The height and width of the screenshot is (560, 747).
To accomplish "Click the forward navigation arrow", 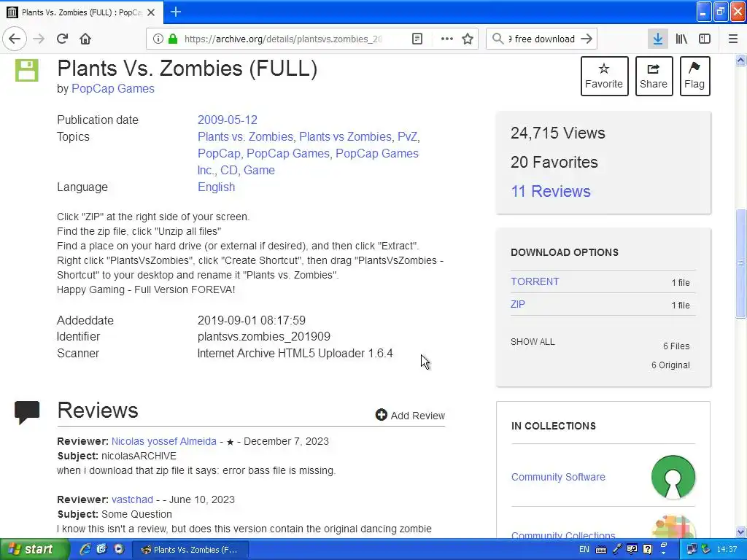I will [39, 39].
